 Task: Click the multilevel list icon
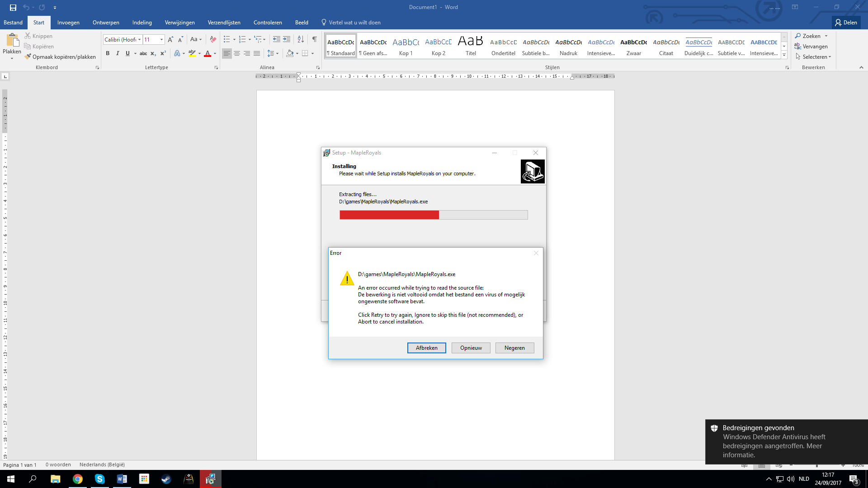[258, 40]
